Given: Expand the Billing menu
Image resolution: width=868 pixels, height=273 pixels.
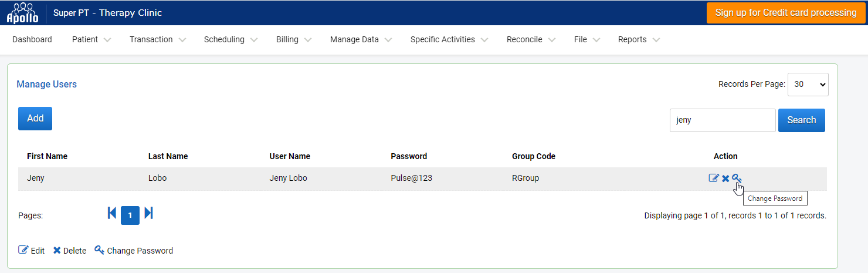Looking at the screenshot, I should 293,39.
